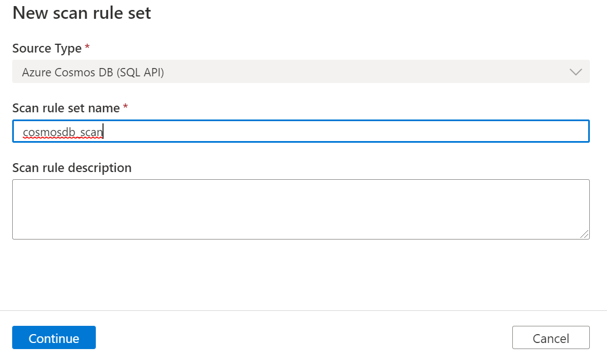607x364 pixels.
Task: Click the description box resize grip
Action: point(585,235)
